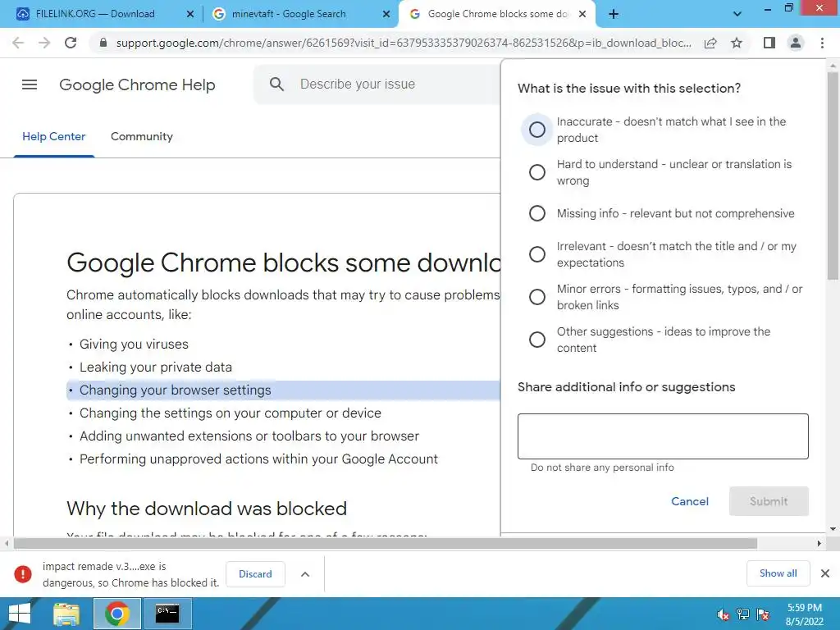Click the muted volume tray icon
Image resolution: width=840 pixels, height=630 pixels.
click(723, 614)
